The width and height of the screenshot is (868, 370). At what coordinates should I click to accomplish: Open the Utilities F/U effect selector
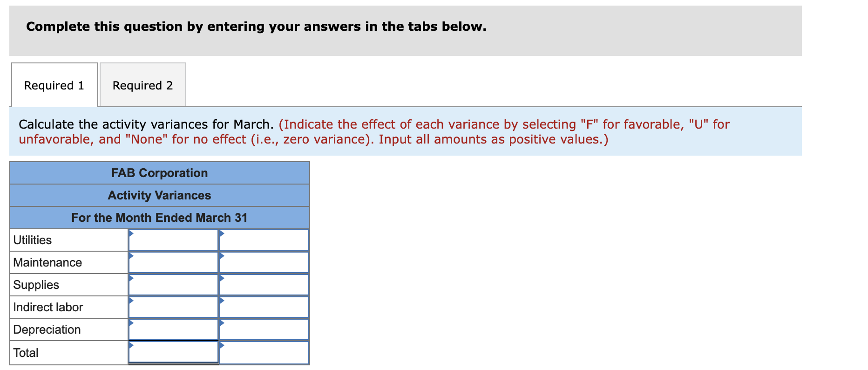(264, 240)
